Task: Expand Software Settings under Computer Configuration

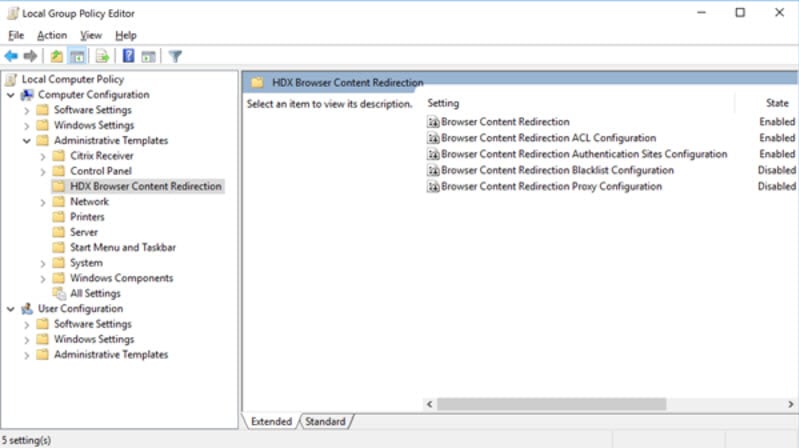Action: pos(27,111)
